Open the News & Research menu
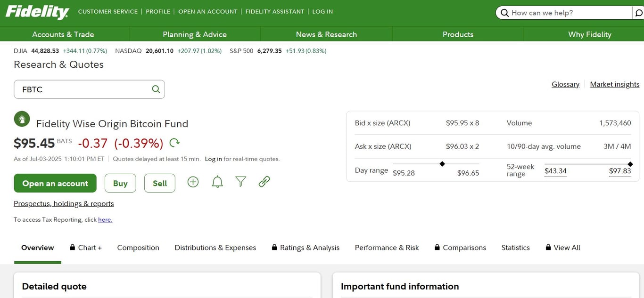The height and width of the screenshot is (298, 644). point(326,34)
